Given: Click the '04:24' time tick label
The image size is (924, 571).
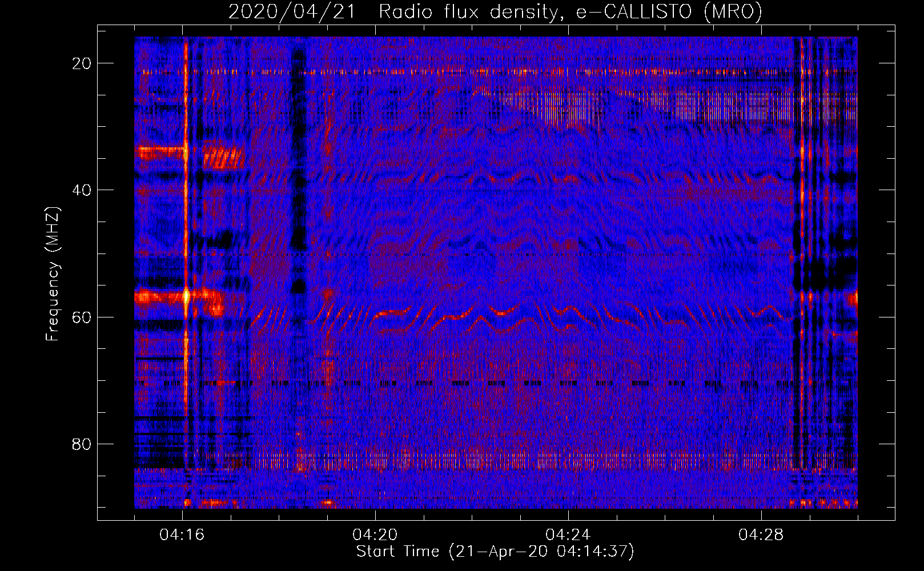Looking at the screenshot, I should click(568, 535).
